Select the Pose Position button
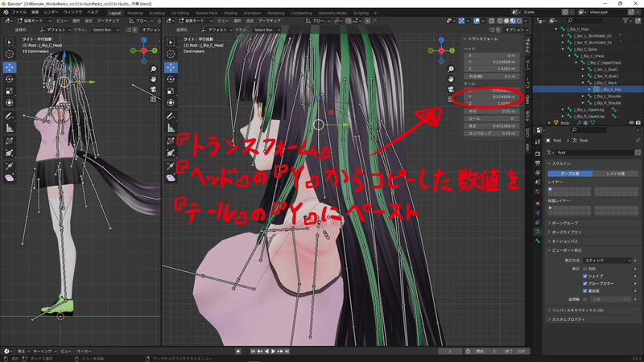 coord(570,174)
